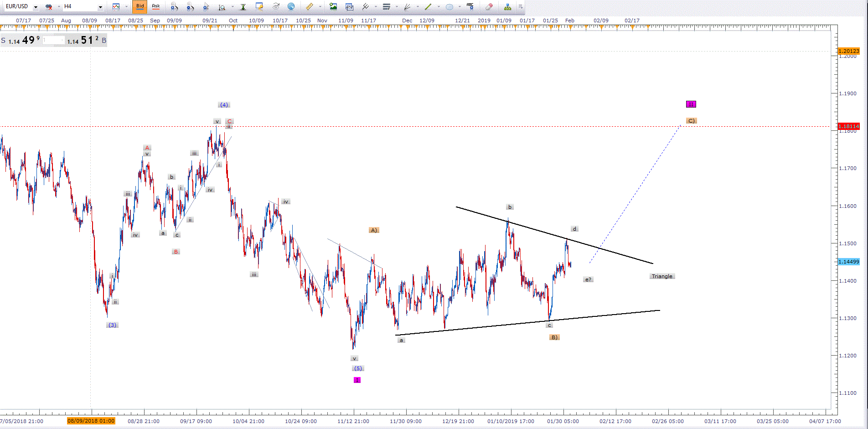
Task: Click the magenta II wave label
Action: click(x=691, y=104)
